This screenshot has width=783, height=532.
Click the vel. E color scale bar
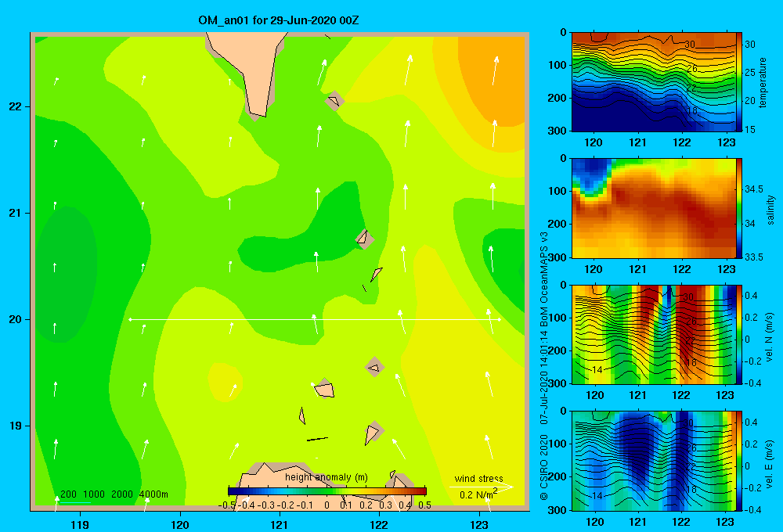[x=739, y=461]
